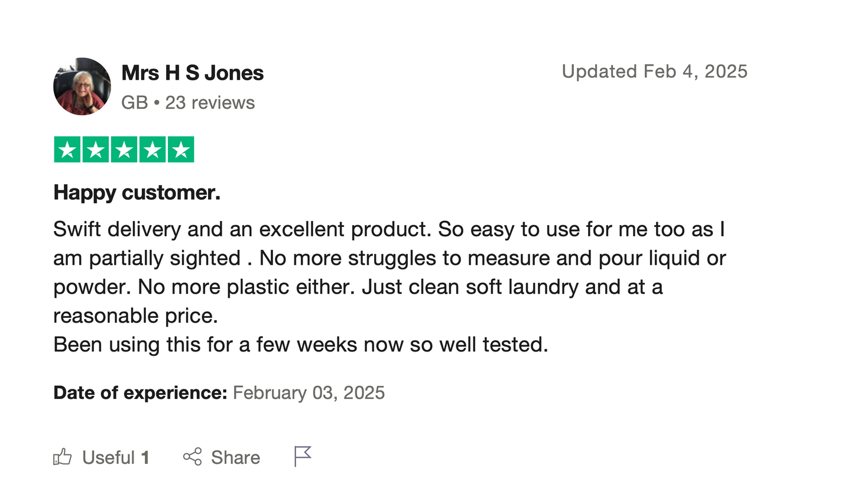The width and height of the screenshot is (854, 504).
Task: Click the Useful count number "1"
Action: pos(145,457)
